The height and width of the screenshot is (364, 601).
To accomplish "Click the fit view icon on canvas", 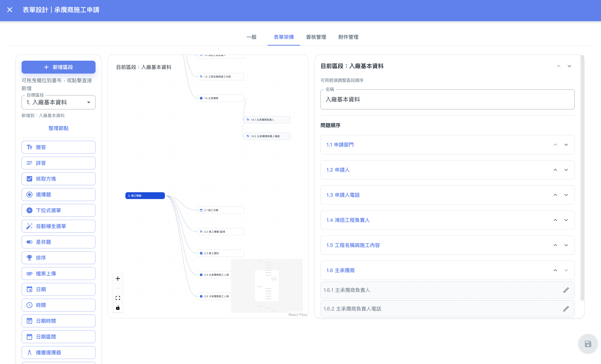I will point(118,298).
